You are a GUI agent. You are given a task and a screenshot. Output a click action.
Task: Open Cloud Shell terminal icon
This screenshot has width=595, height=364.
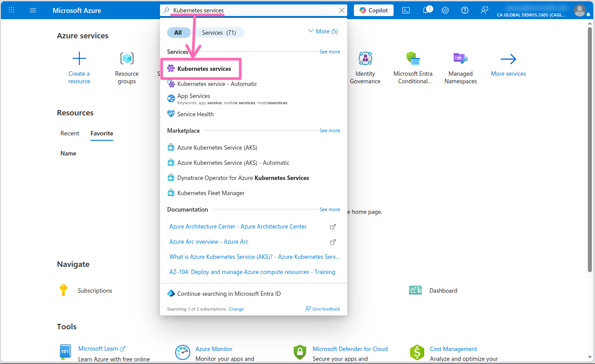tap(406, 10)
